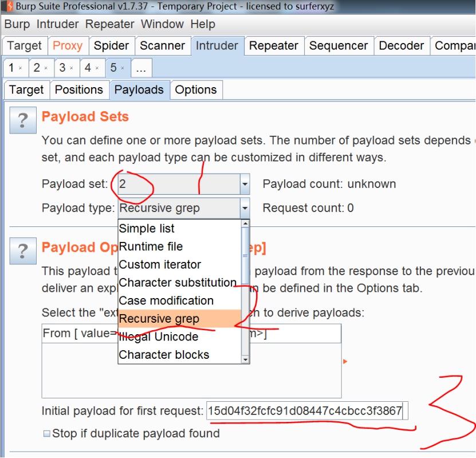This screenshot has width=476, height=458.
Task: Choose Character substitution payload type
Action: pos(180,283)
